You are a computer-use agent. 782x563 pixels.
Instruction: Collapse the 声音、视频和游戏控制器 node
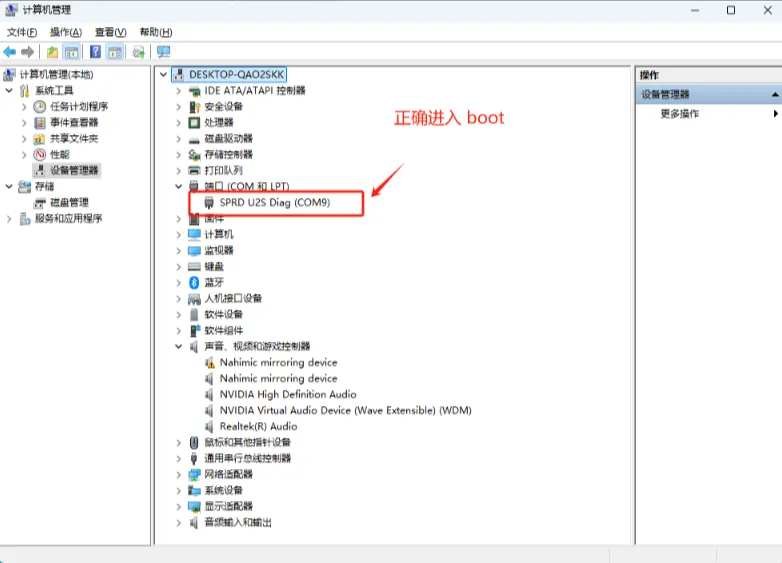[179, 347]
